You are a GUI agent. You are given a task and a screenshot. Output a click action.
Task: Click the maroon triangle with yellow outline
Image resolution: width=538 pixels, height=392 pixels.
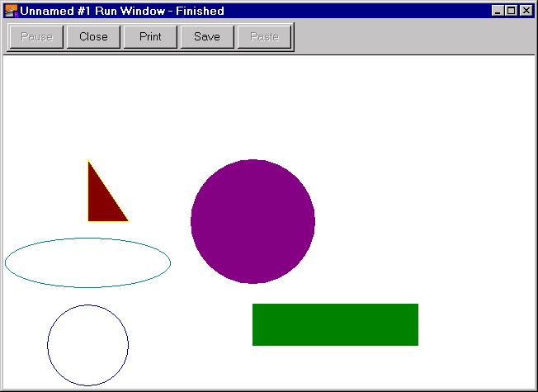[101, 202]
